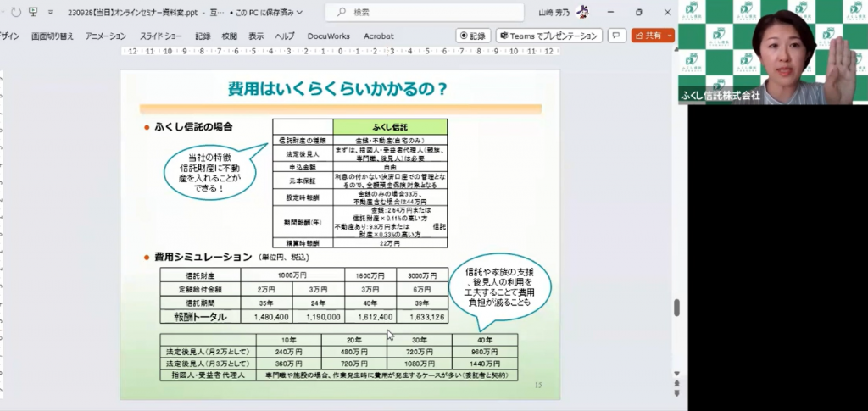Image resolution: width=868 pixels, height=411 pixels.
Task: Click the 1440万円 cell
Action: point(485,364)
